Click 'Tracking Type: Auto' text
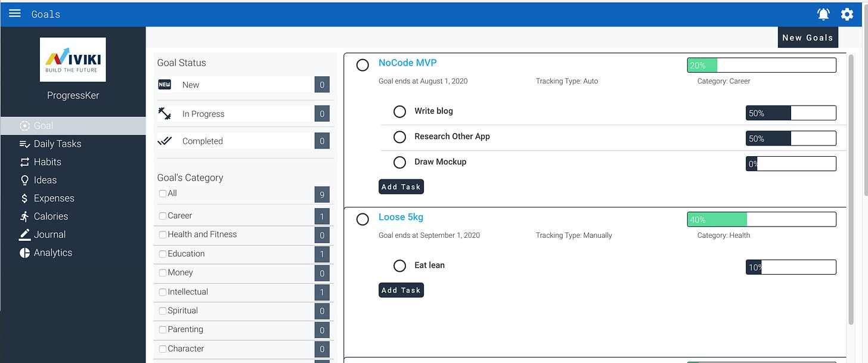 pyautogui.click(x=567, y=81)
